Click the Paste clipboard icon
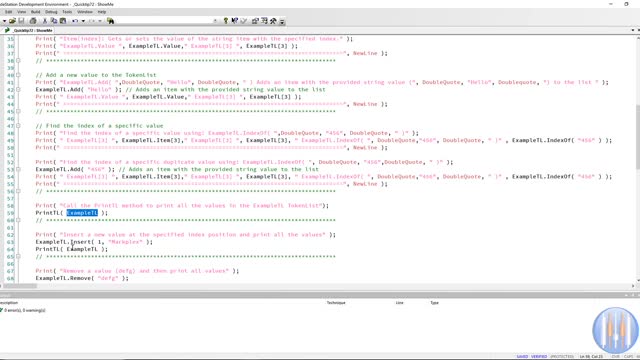The image size is (640, 360). coord(63,21)
